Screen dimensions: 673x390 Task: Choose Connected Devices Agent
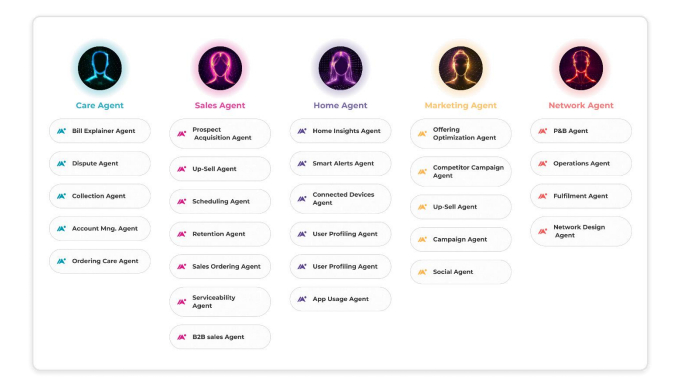tap(340, 199)
